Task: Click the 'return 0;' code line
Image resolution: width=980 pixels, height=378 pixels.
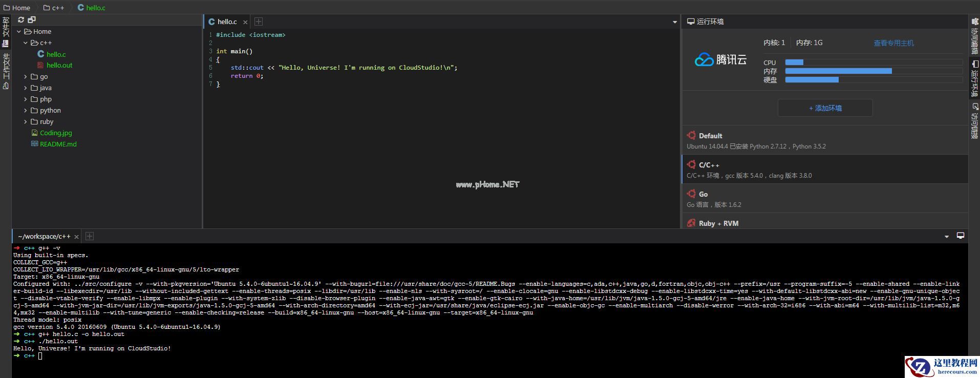Action: pos(247,76)
